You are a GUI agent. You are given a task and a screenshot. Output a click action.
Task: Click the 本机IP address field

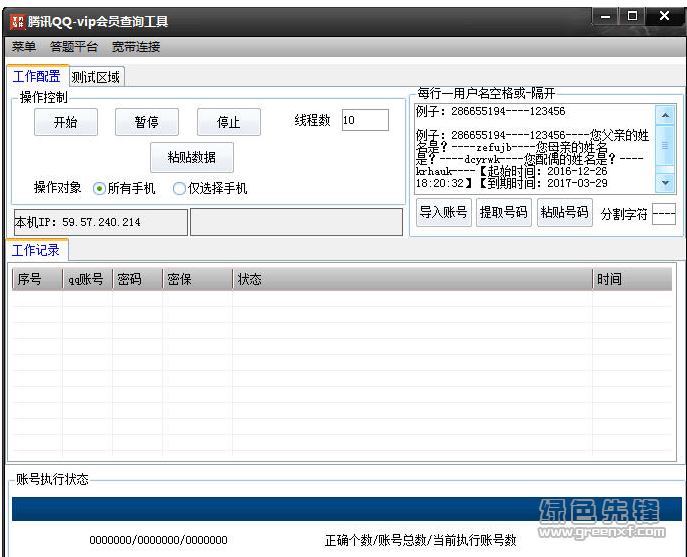pyautogui.click(x=101, y=222)
